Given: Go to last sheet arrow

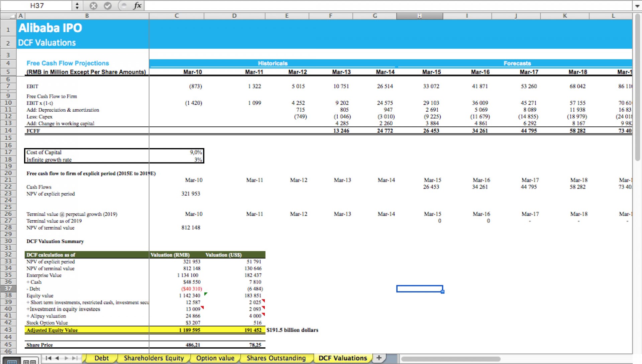Looking at the screenshot, I should [75, 358].
